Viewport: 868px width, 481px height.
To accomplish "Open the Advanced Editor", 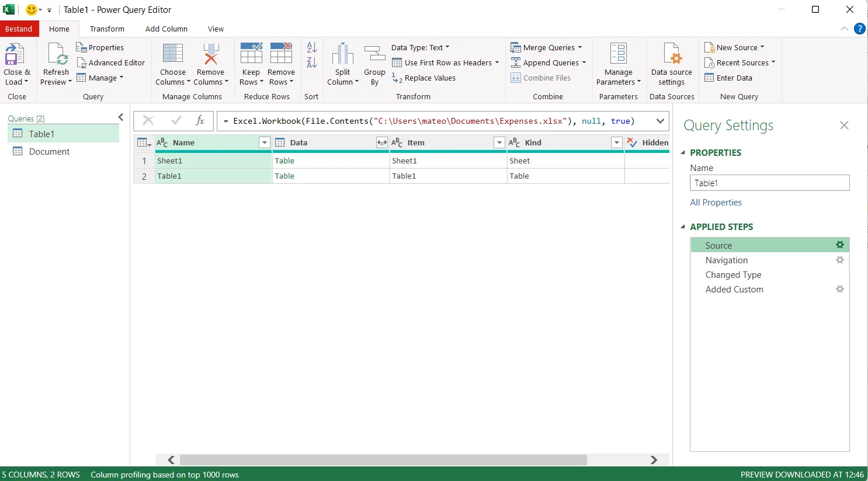I will point(111,62).
